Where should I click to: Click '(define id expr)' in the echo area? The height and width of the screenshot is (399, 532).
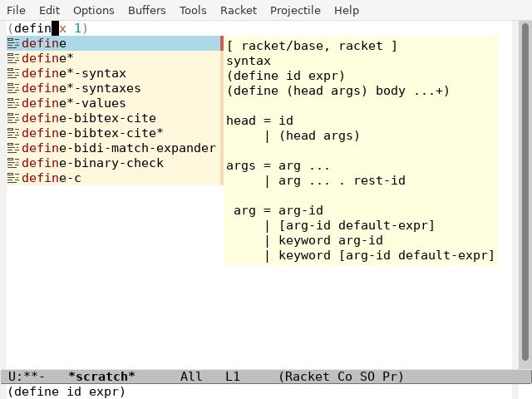click(66, 392)
